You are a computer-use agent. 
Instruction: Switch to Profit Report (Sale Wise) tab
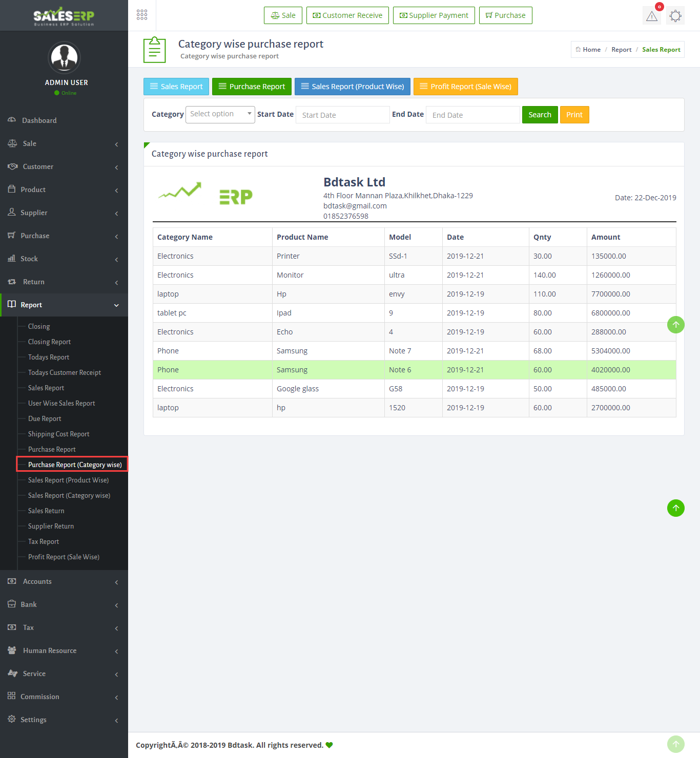pos(465,87)
